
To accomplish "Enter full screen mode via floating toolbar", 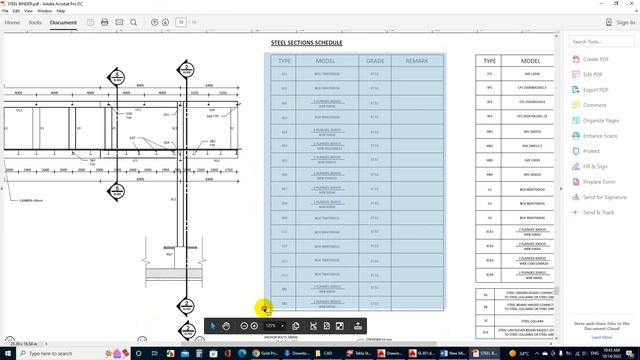I will pyautogui.click(x=340, y=326).
